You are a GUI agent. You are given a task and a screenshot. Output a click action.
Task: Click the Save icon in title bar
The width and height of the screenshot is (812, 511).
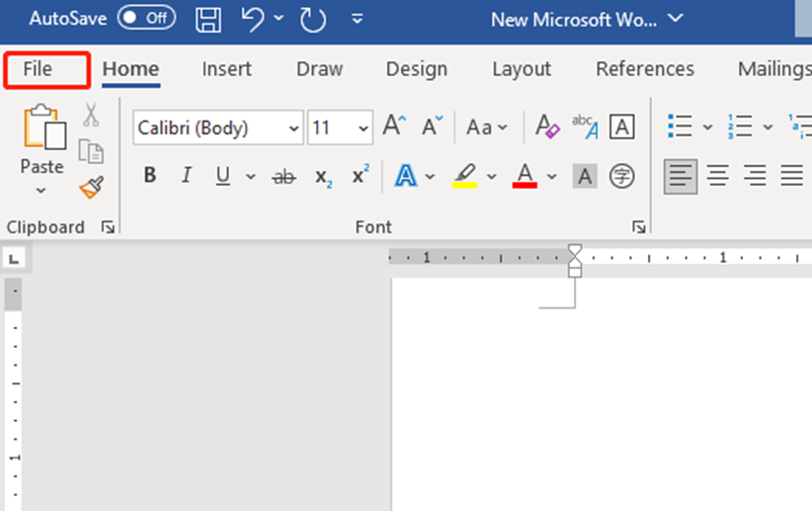(x=208, y=20)
